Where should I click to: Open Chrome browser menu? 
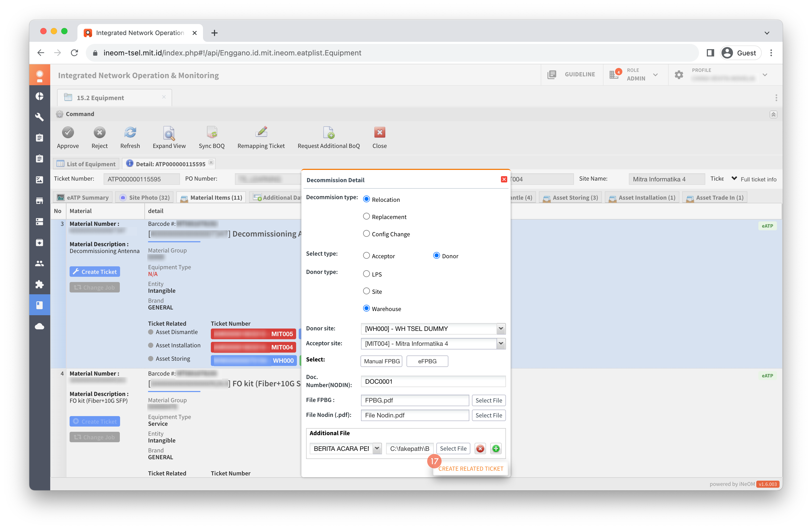[771, 53]
